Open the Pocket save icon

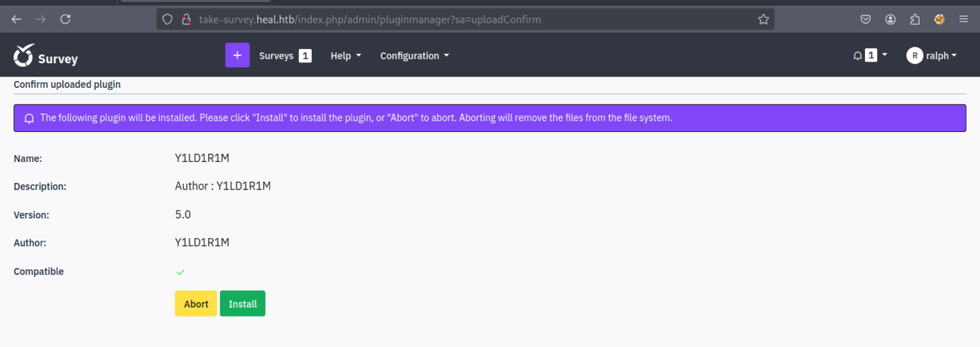coord(866,19)
